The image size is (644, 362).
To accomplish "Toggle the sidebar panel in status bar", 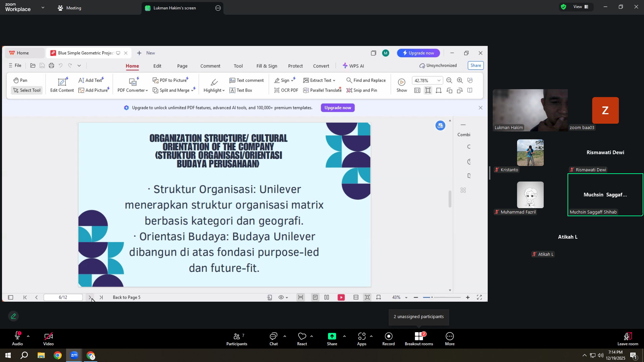I will click(x=11, y=298).
